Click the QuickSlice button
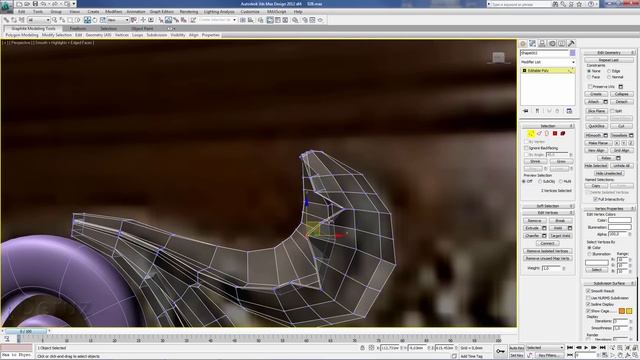This screenshot has width=640, height=360. pos(596,126)
